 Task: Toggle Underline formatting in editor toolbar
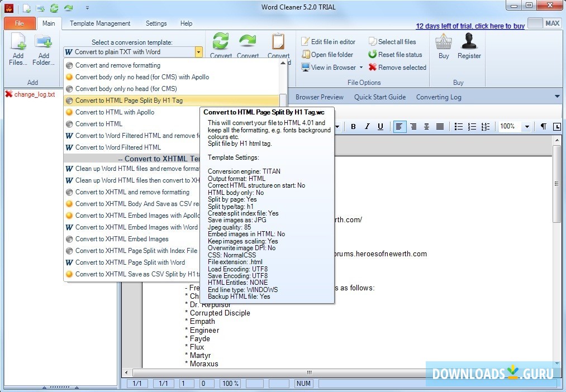click(380, 127)
